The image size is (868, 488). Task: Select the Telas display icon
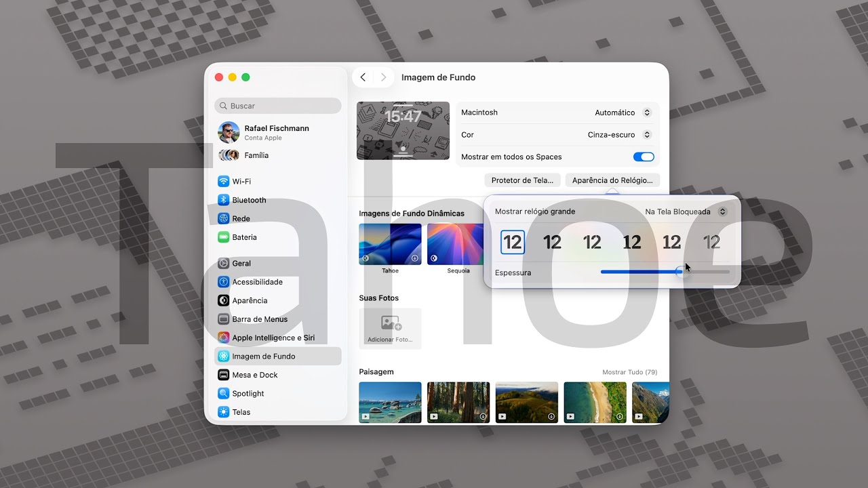(x=223, y=412)
